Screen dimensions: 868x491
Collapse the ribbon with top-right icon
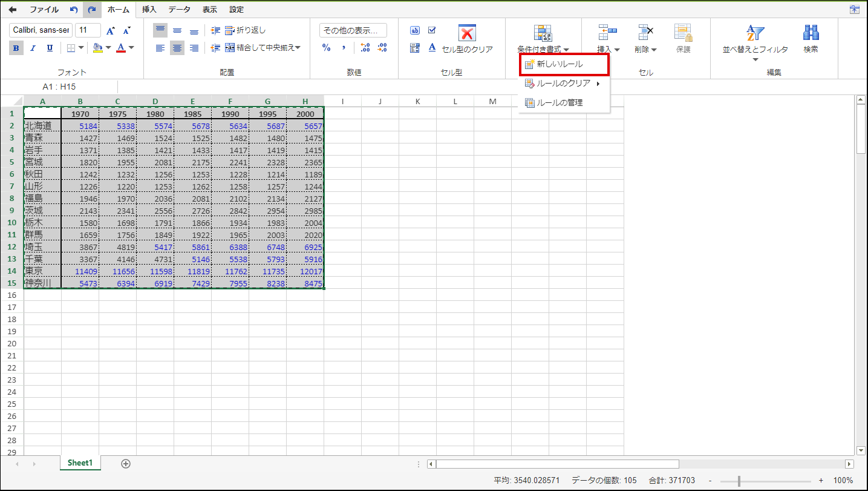click(854, 9)
